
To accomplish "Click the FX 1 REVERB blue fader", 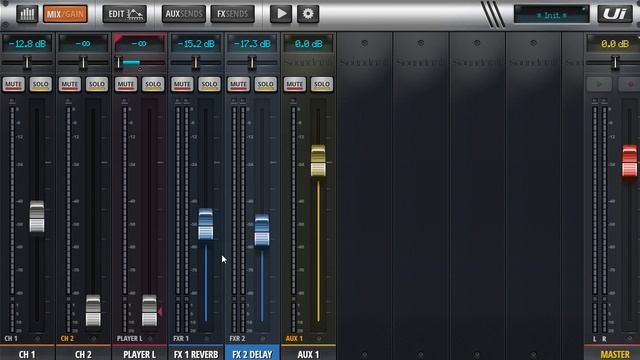I will pyautogui.click(x=206, y=224).
